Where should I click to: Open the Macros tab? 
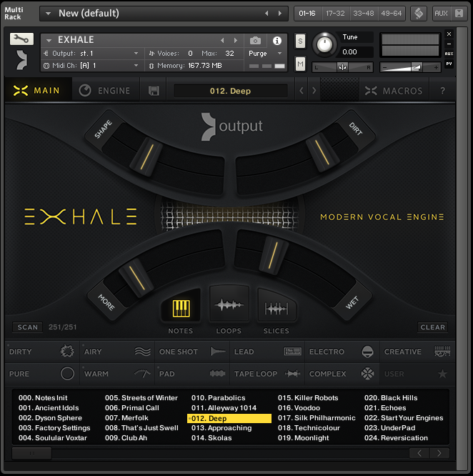394,91
